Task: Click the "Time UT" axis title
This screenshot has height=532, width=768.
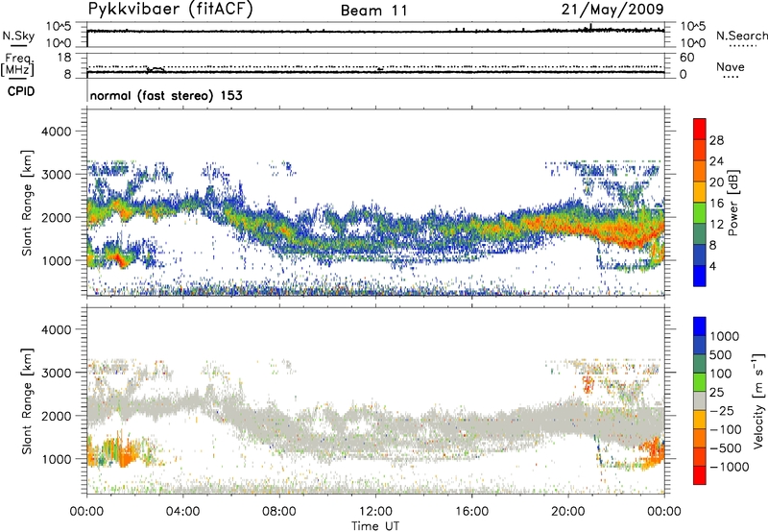Action: [x=375, y=526]
